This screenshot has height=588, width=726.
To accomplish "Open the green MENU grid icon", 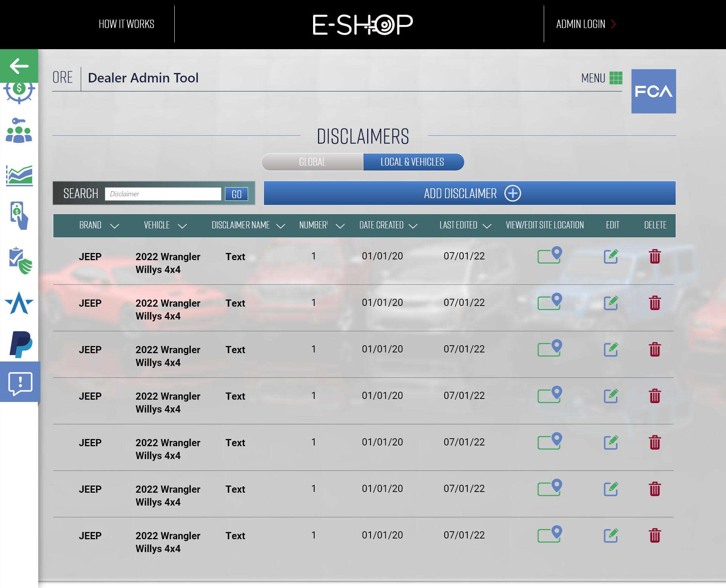I will point(616,78).
